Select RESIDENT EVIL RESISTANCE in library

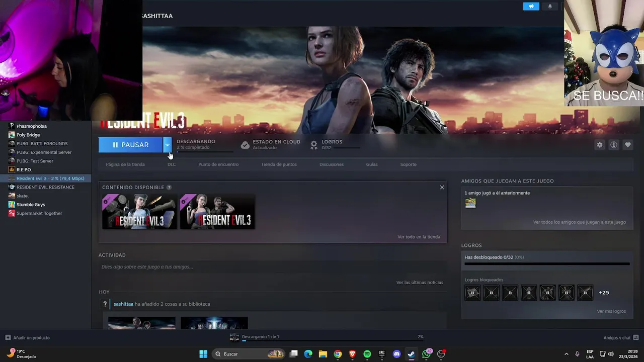tap(45, 187)
